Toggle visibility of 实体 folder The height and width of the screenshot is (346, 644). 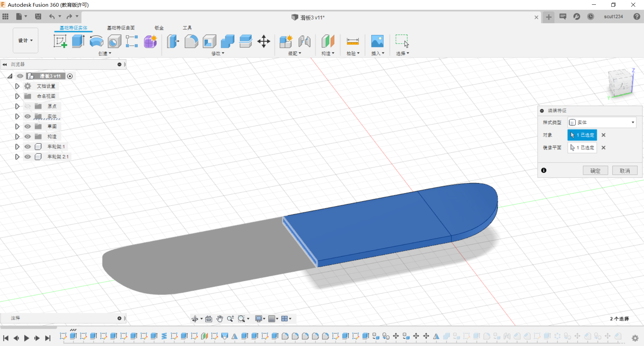[28, 116]
